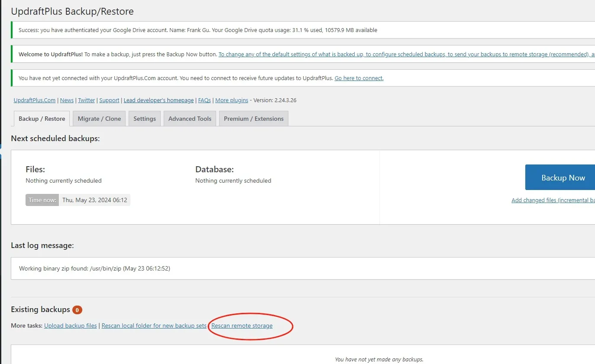Click Add changed files incremental backup link

point(553,200)
